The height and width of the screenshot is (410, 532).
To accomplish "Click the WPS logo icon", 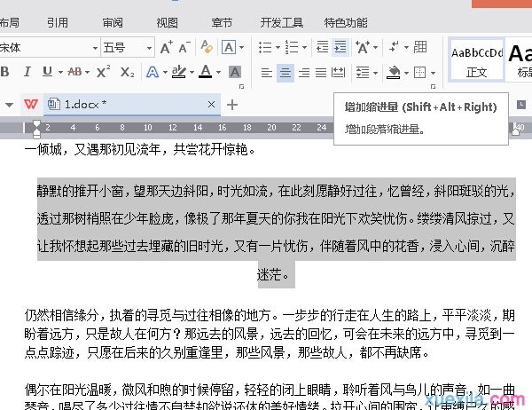I will [x=31, y=105].
